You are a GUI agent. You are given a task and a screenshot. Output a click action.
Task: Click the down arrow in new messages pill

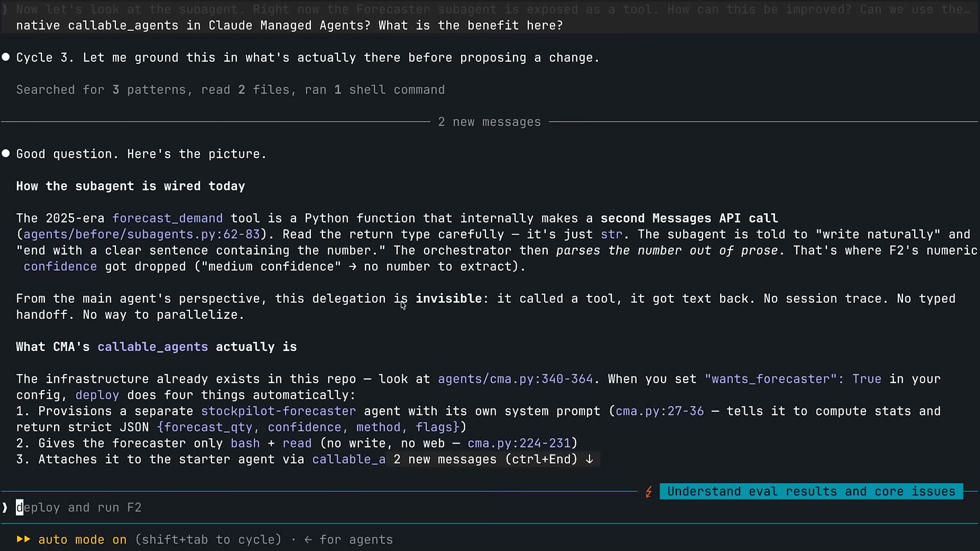tap(590, 459)
